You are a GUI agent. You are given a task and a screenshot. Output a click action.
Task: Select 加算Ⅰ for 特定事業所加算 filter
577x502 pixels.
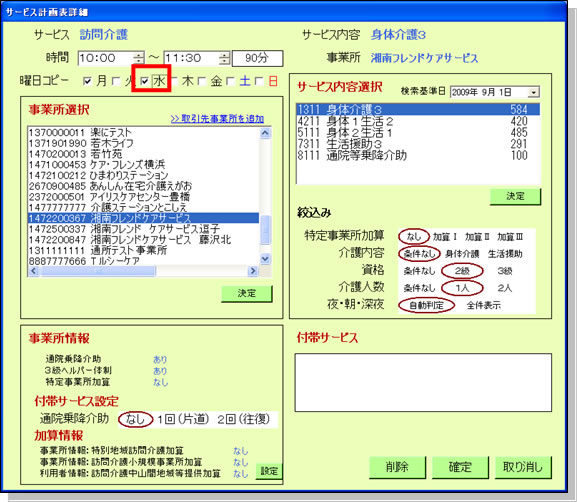coord(445,237)
